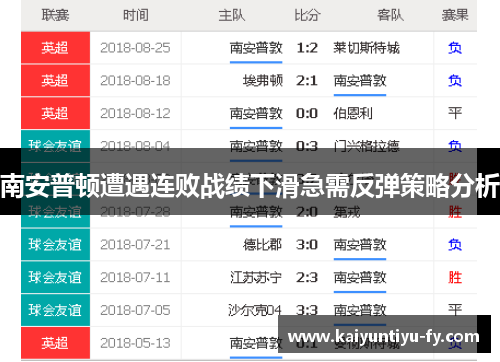Click the date 2018-07-21
The image size is (500, 362).
pyautogui.click(x=135, y=245)
